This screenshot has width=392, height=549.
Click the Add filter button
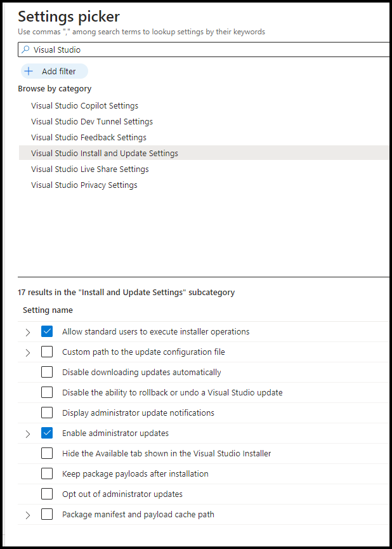click(55, 72)
